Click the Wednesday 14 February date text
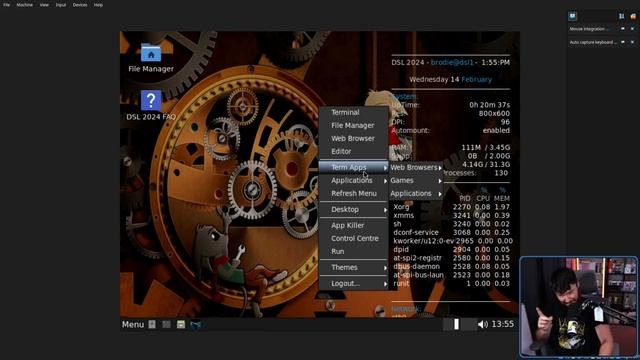The width and height of the screenshot is (640, 360). 450,80
